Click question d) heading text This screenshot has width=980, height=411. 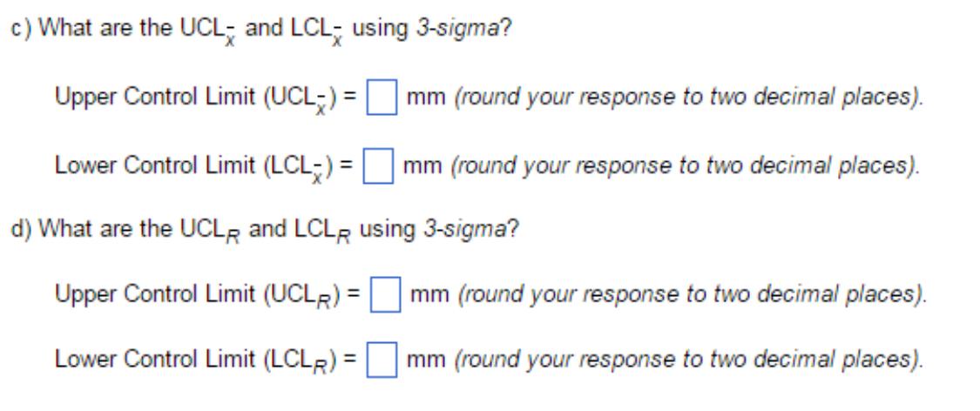[265, 231]
